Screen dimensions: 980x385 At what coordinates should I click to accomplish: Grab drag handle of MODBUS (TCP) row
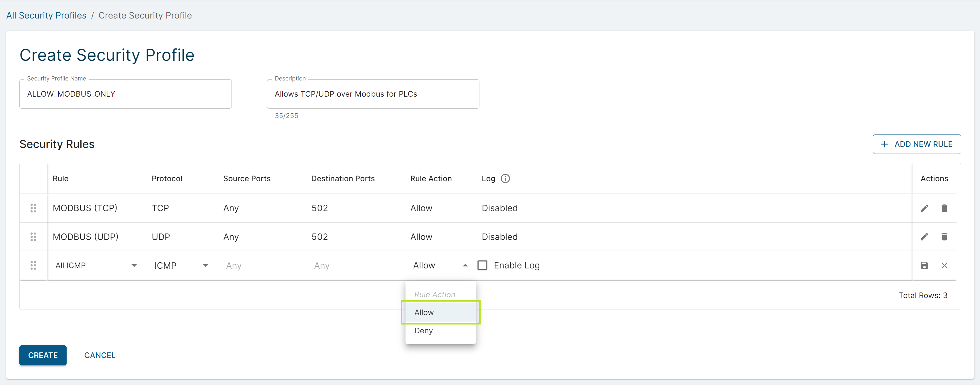click(33, 208)
